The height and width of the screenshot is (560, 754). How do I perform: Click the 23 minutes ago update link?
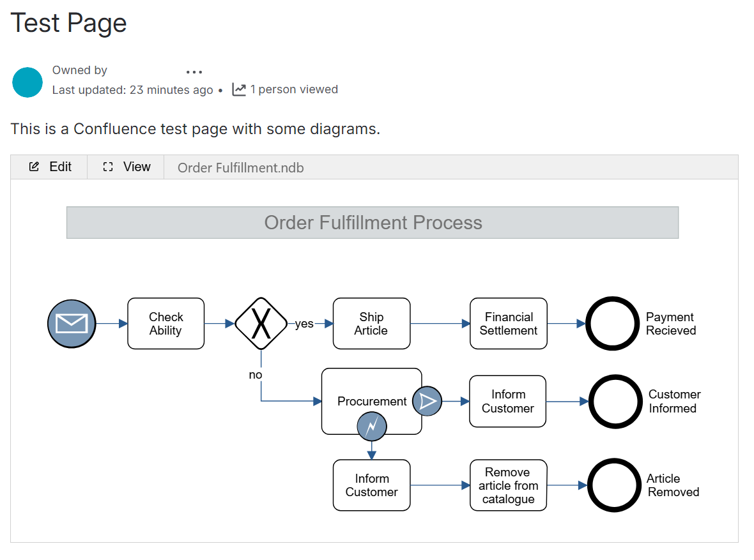tap(171, 89)
